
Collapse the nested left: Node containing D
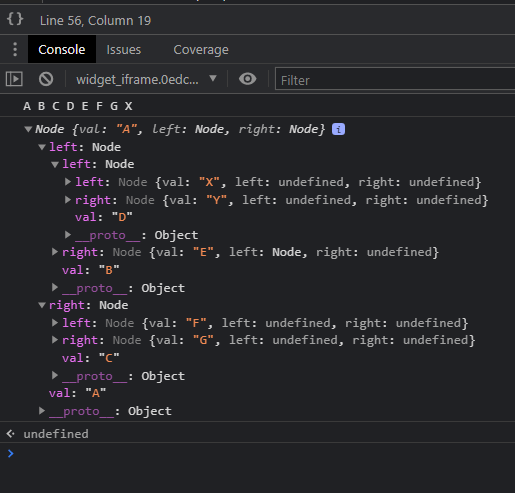pyautogui.click(x=55, y=164)
